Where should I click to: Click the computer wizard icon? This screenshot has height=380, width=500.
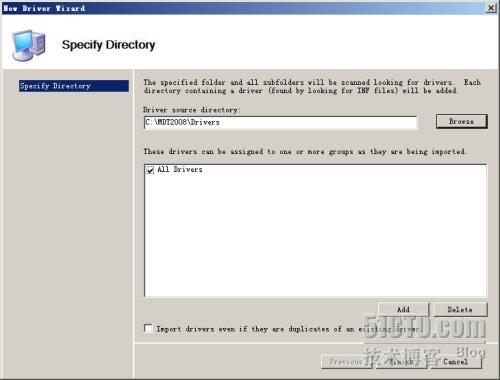[29, 45]
